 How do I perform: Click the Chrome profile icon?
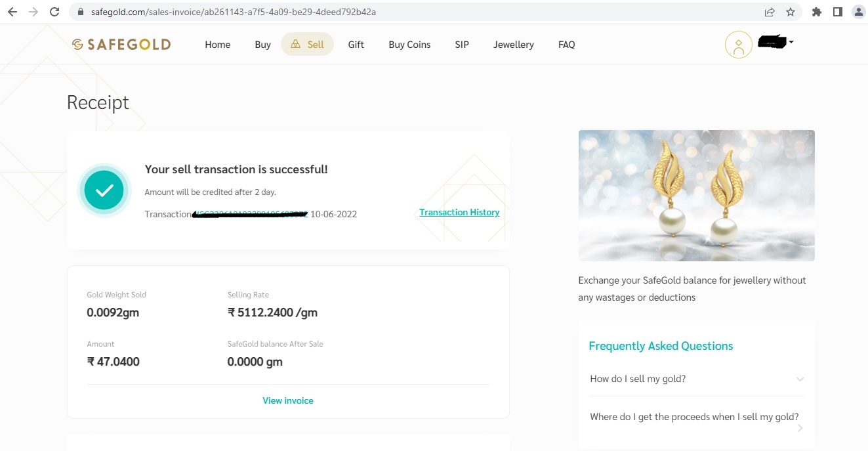coord(858,12)
